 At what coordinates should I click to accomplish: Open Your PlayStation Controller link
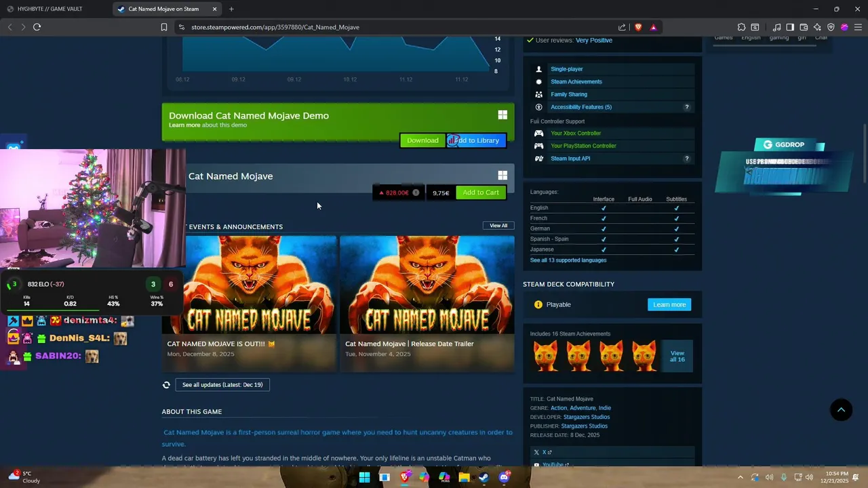583,146
